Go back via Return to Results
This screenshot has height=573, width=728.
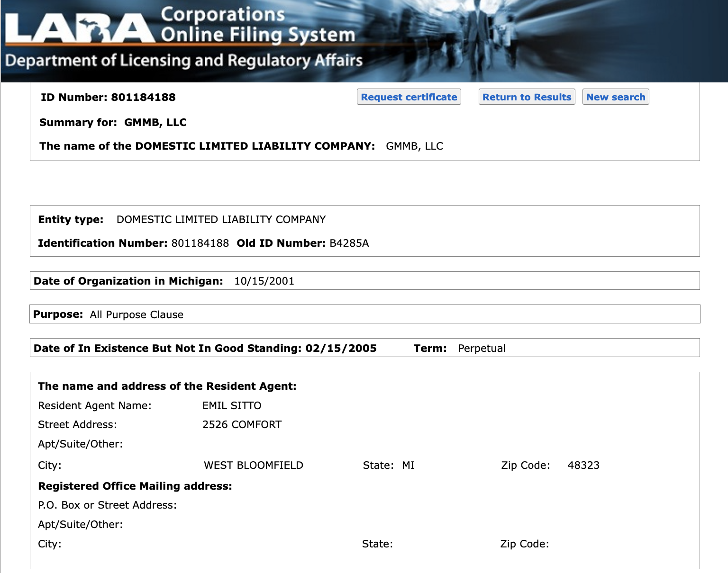(527, 97)
